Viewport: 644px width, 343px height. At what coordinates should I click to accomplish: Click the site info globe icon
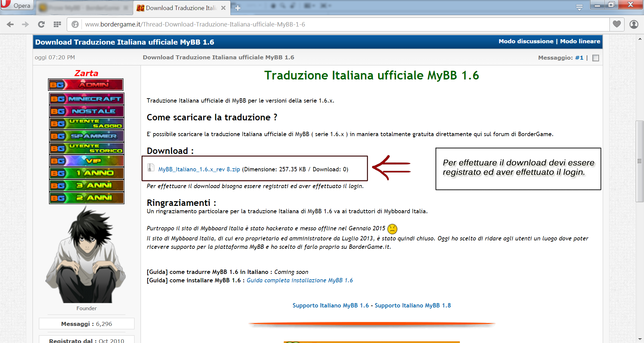(75, 24)
